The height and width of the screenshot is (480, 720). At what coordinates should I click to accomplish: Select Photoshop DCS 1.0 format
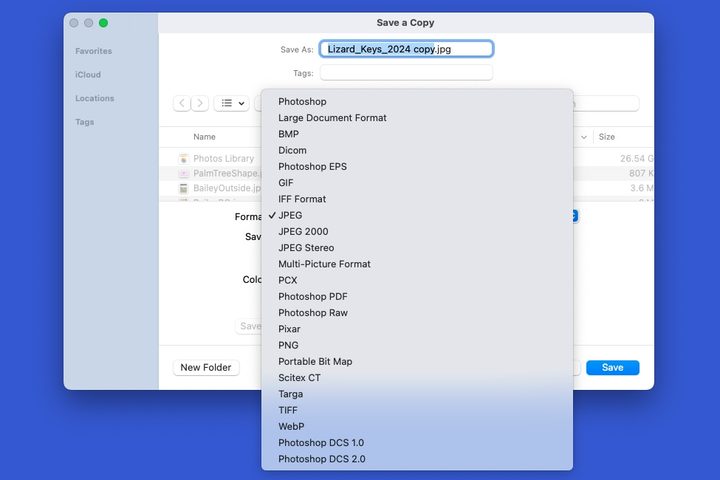point(417,443)
